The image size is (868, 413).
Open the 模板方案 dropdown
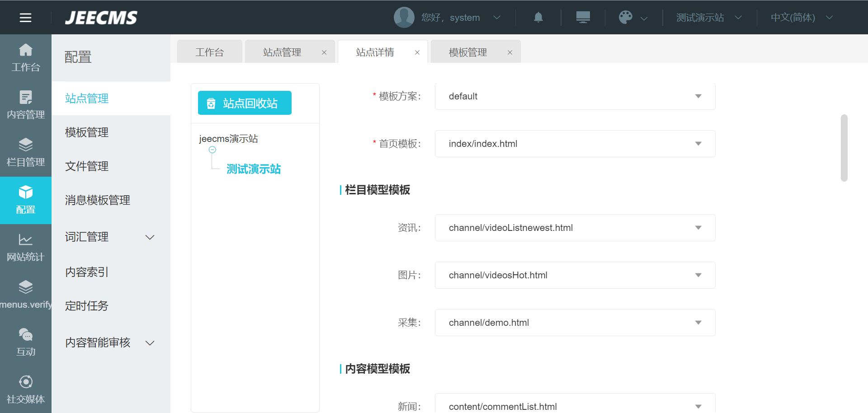click(x=575, y=96)
